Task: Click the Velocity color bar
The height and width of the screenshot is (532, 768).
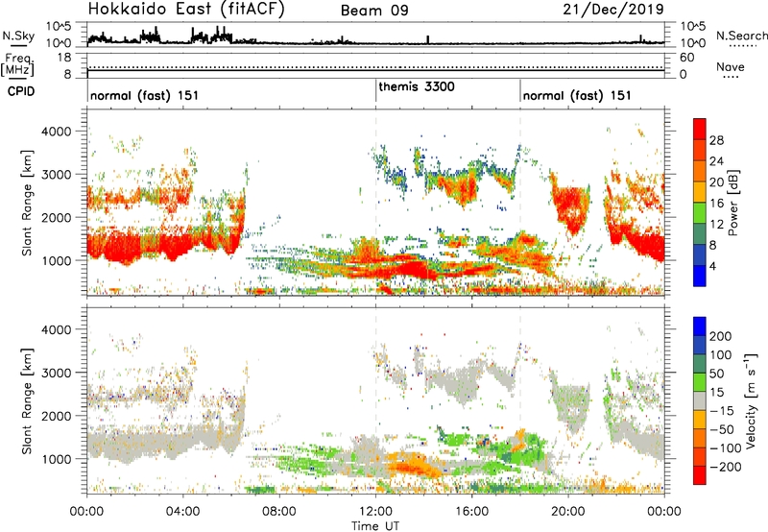Action: pyautogui.click(x=700, y=400)
